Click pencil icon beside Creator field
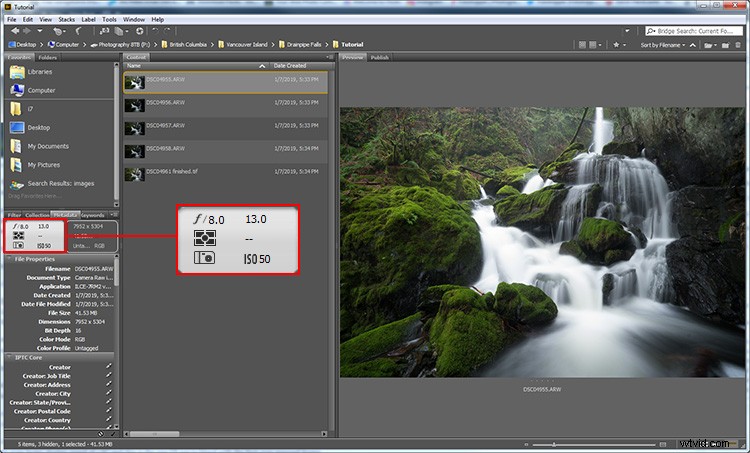Screen dimensions: 750x453 coord(109,367)
